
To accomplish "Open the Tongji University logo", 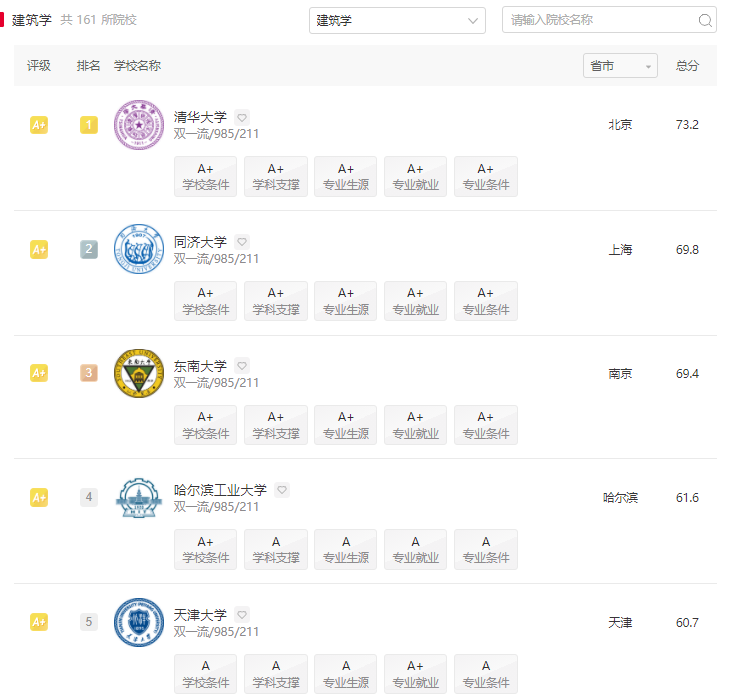I will pos(139,249).
